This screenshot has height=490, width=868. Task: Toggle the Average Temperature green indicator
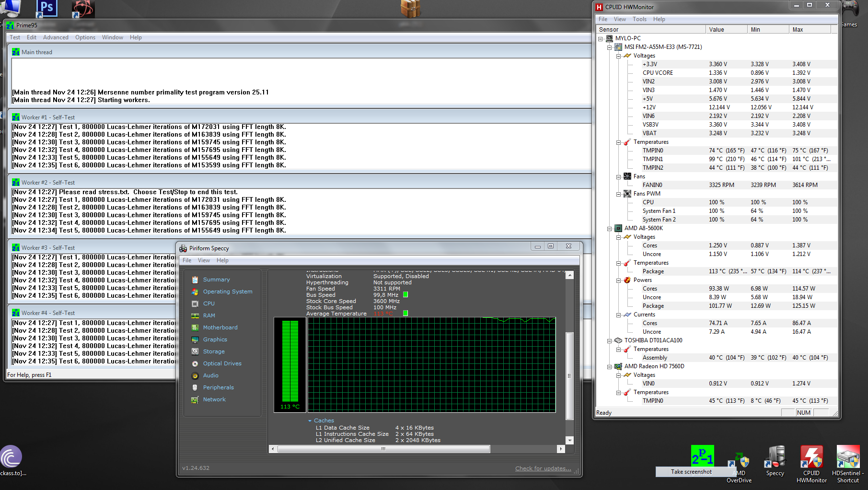pyautogui.click(x=405, y=313)
